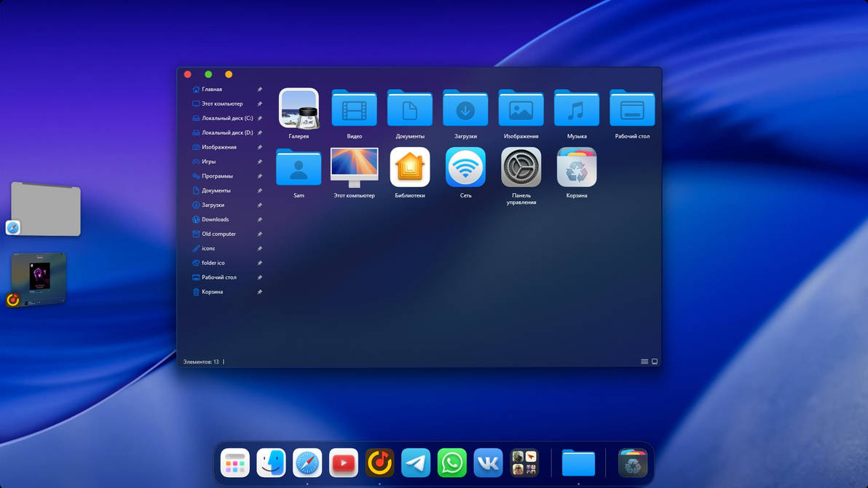Open the Библиотеки home icon
868x488 pixels.
(x=410, y=168)
